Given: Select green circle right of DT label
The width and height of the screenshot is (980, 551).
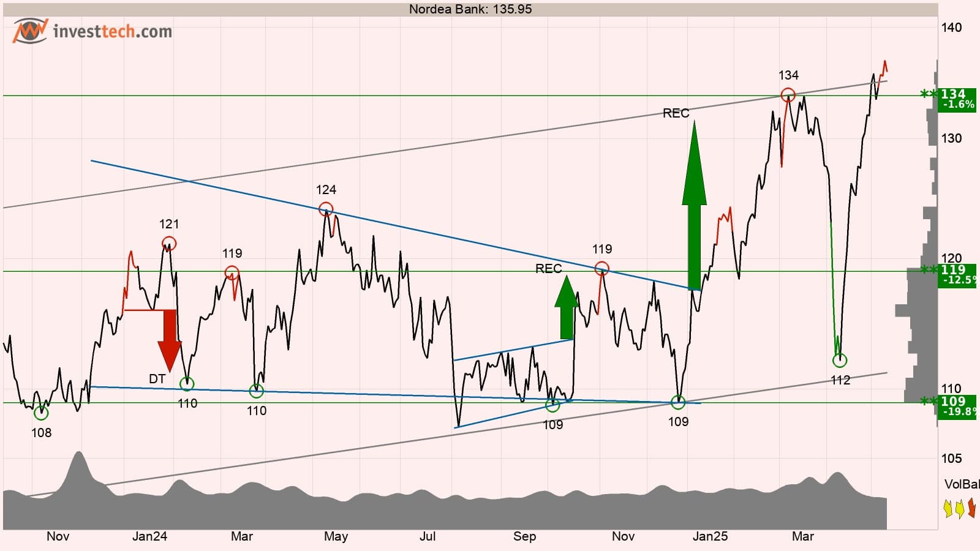Looking at the screenshot, I should (x=187, y=384).
